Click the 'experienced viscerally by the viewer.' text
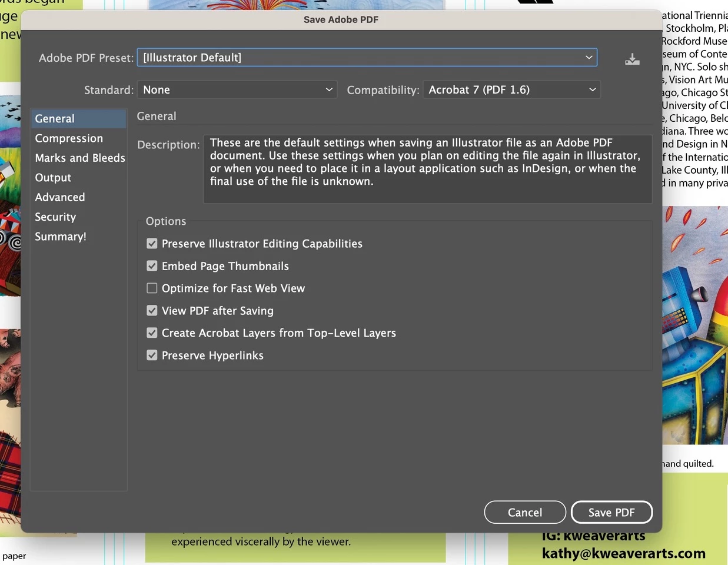728x565 pixels. click(261, 541)
